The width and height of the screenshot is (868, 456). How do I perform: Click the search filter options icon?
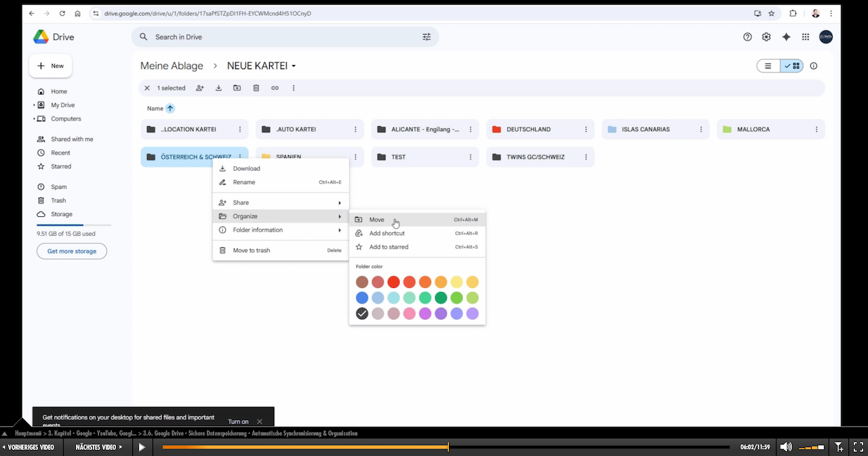tap(427, 37)
